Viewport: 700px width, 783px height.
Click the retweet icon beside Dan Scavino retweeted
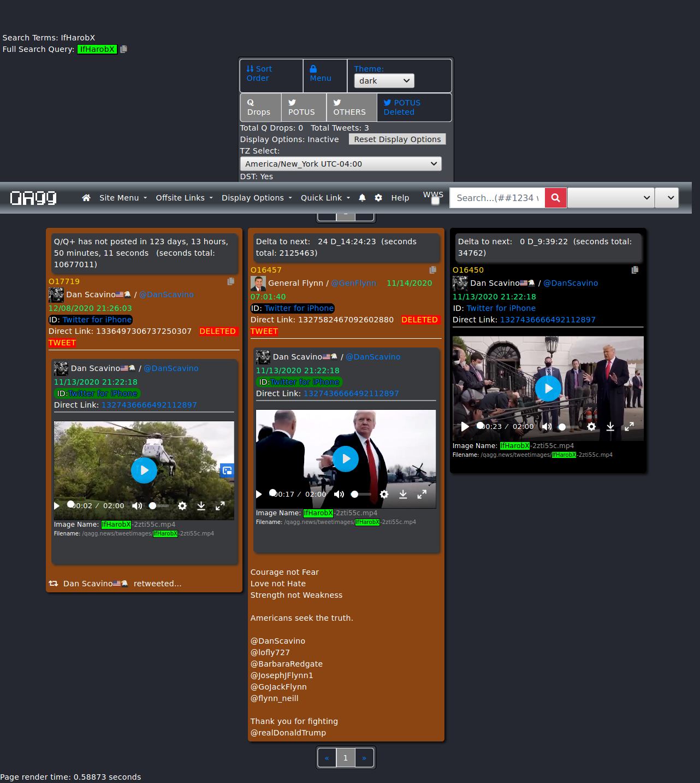tap(54, 584)
